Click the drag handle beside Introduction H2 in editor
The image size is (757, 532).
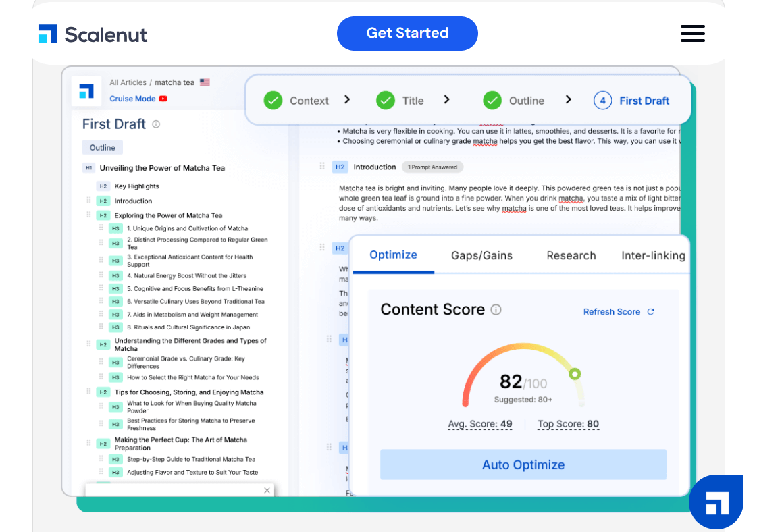point(322,167)
